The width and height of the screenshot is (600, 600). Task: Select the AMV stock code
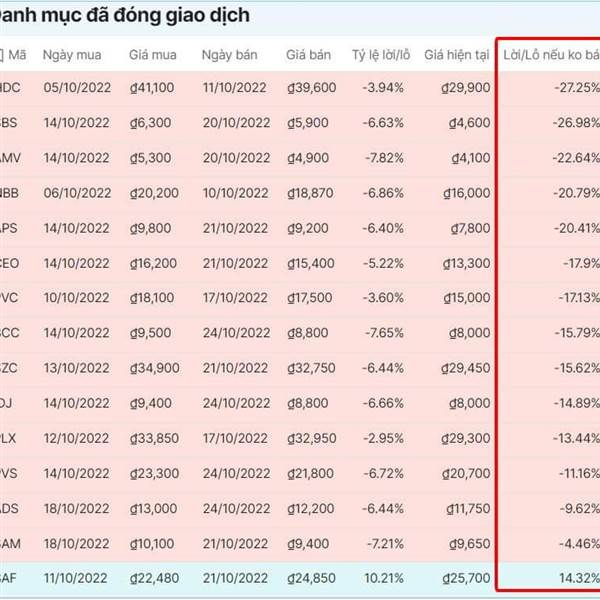[10, 158]
